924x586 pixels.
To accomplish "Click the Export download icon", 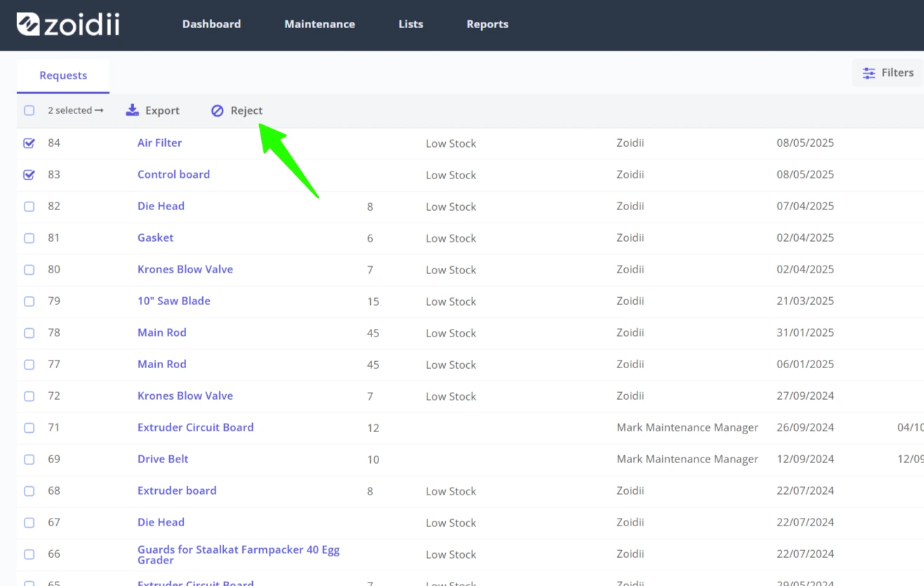I will (x=132, y=110).
